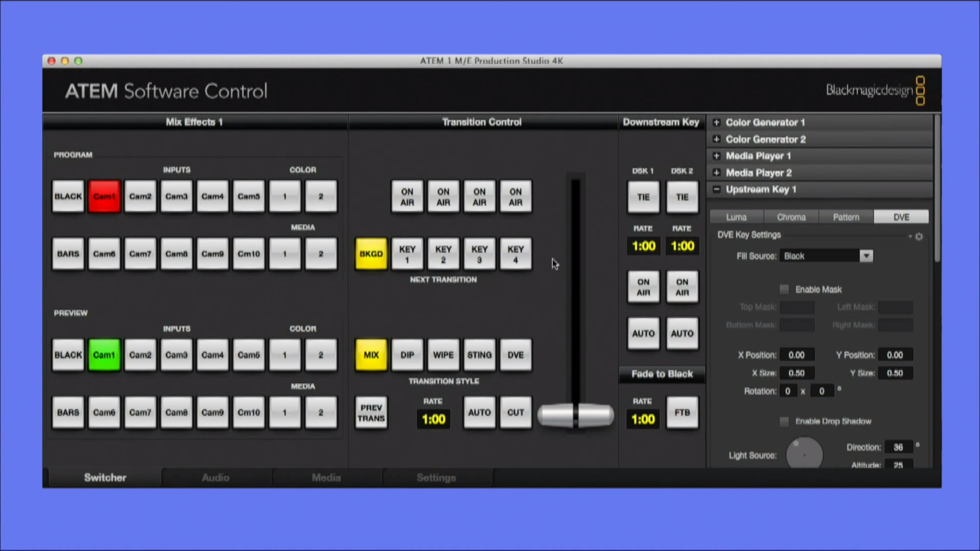Viewport: 980px width, 551px height.
Task: Click the Y Position value field
Action: click(895, 355)
